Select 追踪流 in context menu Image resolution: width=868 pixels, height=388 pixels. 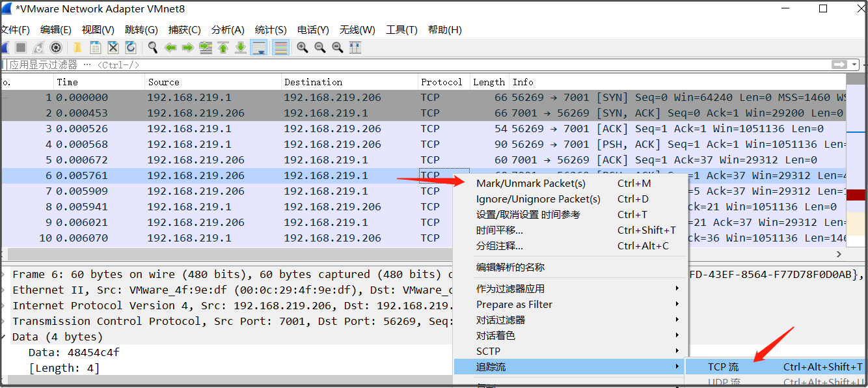569,367
